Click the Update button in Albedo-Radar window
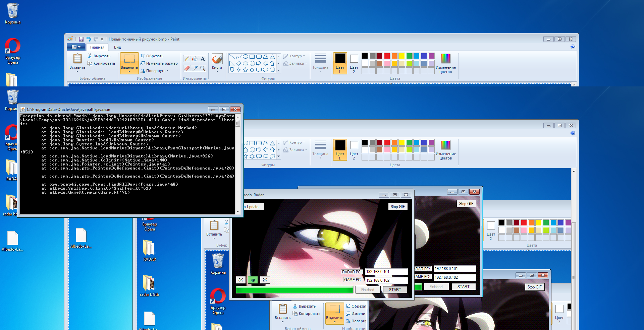 point(254,207)
